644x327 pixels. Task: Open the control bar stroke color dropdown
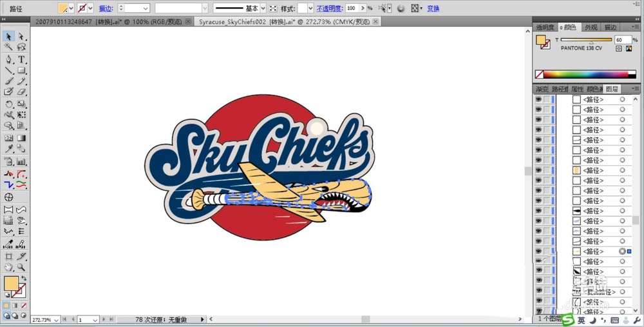point(90,8)
